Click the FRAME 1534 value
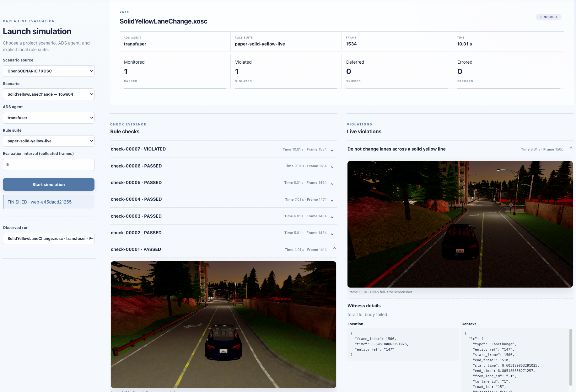 tap(351, 44)
